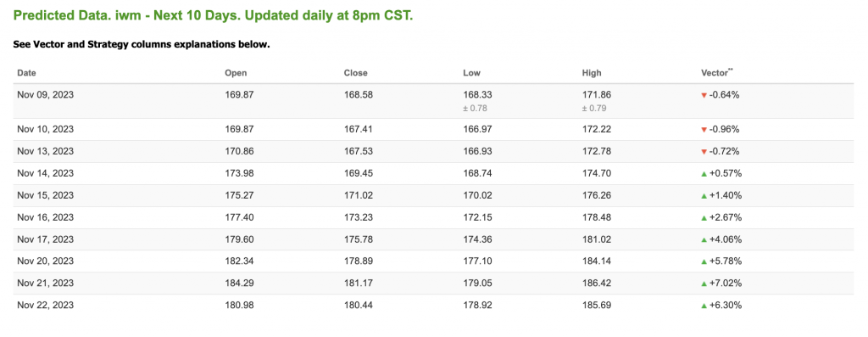868x337 pixels.
Task: Click the Predicted Data iwm heading
Action: [213, 15]
